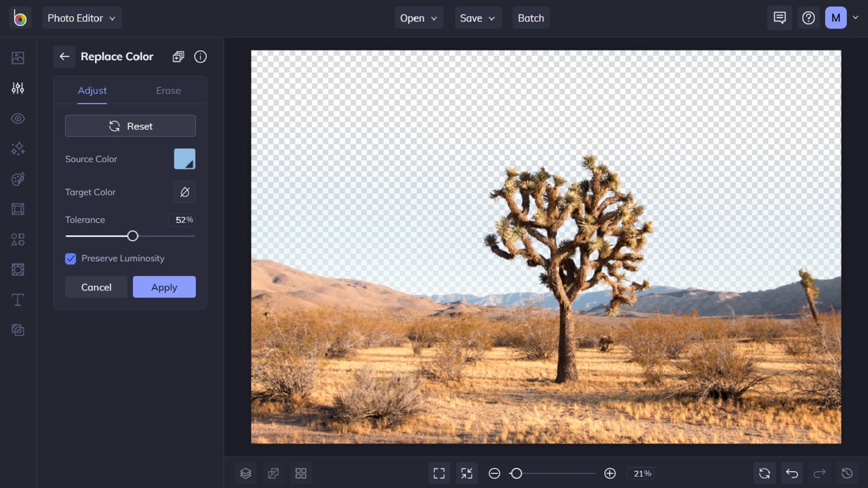Open the Touch Up eye tool
The width and height of the screenshot is (868, 488).
point(17,118)
